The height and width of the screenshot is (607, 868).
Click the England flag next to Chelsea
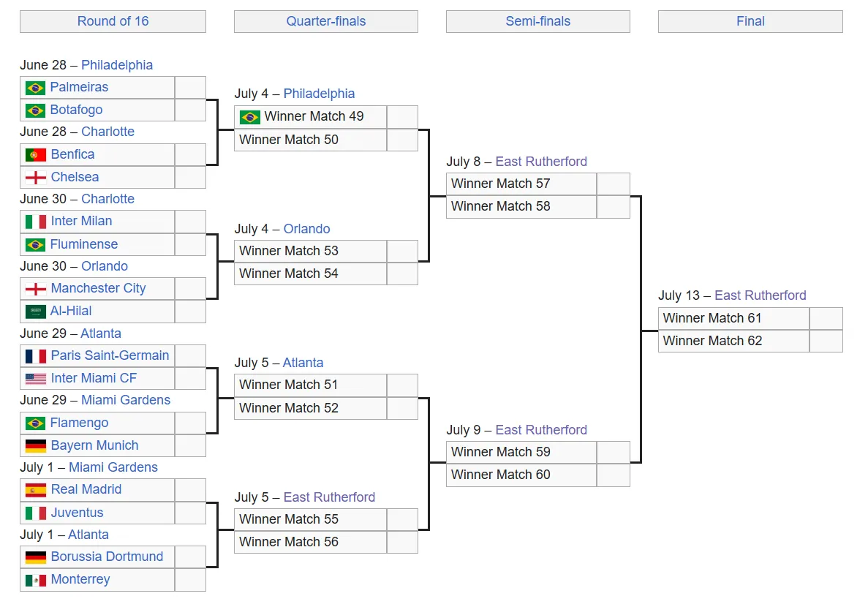36,177
